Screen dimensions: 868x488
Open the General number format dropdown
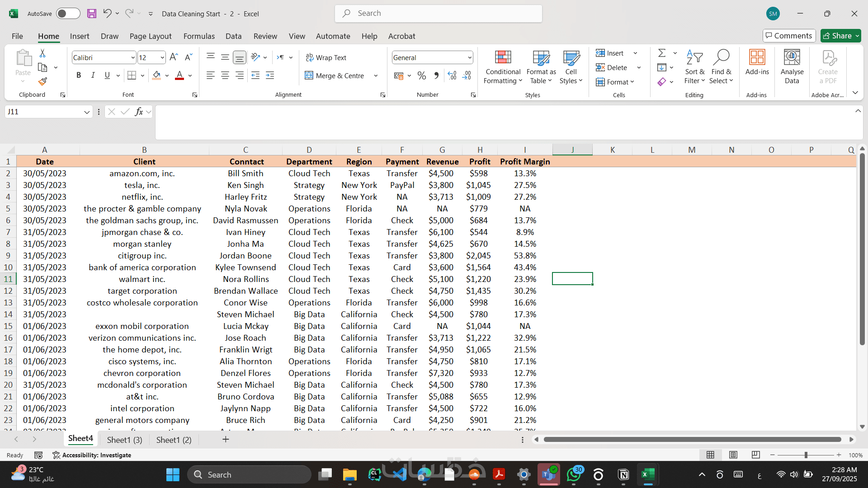(470, 58)
